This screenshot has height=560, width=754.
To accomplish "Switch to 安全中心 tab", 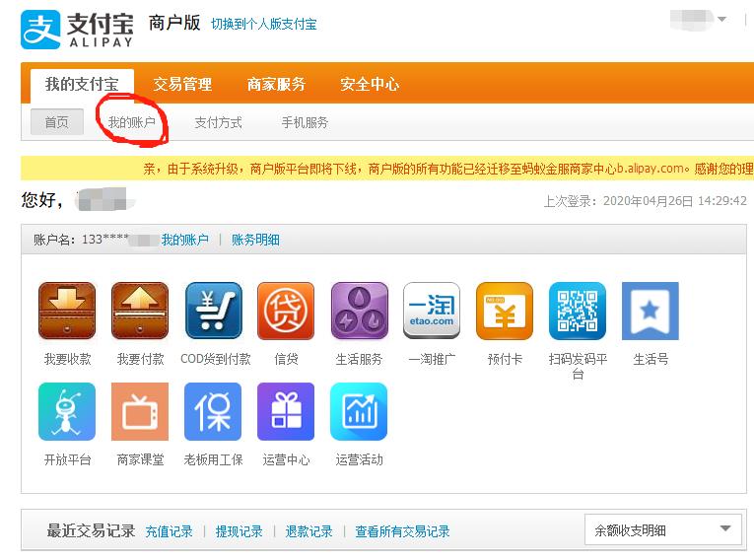I will pos(370,84).
